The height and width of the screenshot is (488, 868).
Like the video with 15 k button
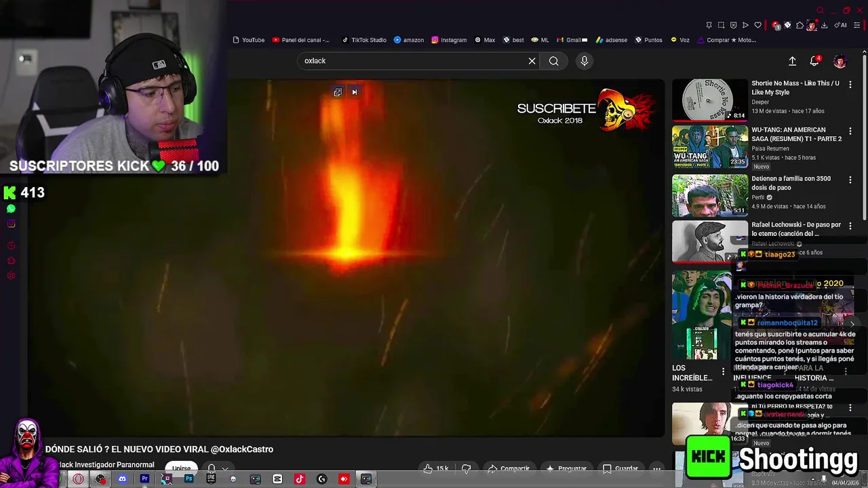point(435,468)
